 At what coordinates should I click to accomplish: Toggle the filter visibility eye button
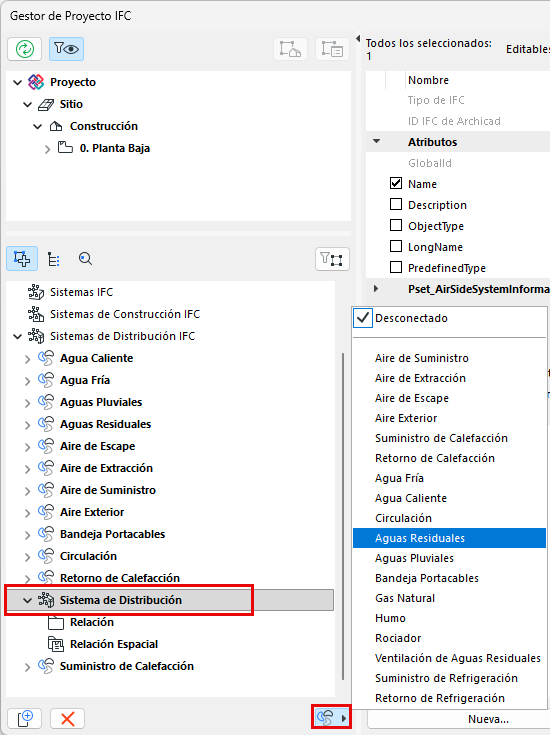pyautogui.click(x=66, y=49)
